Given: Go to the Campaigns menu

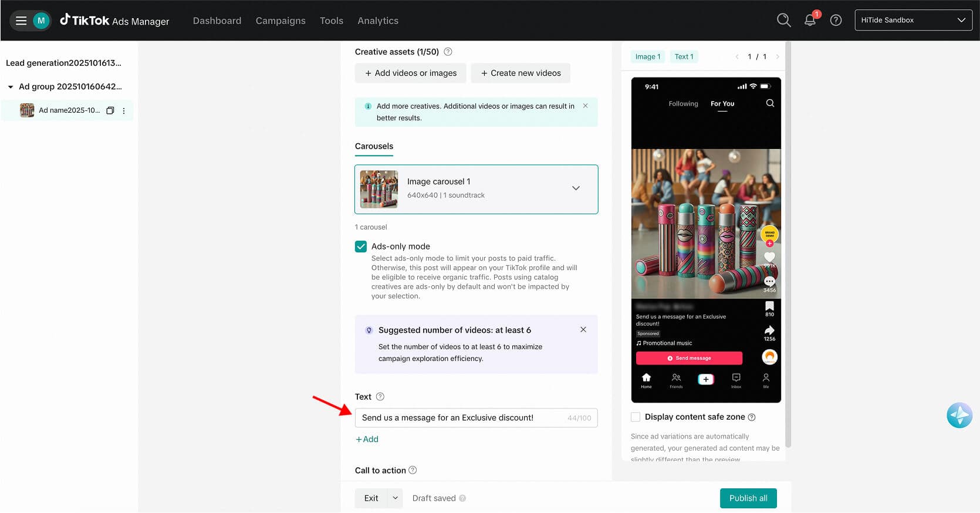Looking at the screenshot, I should click(281, 21).
